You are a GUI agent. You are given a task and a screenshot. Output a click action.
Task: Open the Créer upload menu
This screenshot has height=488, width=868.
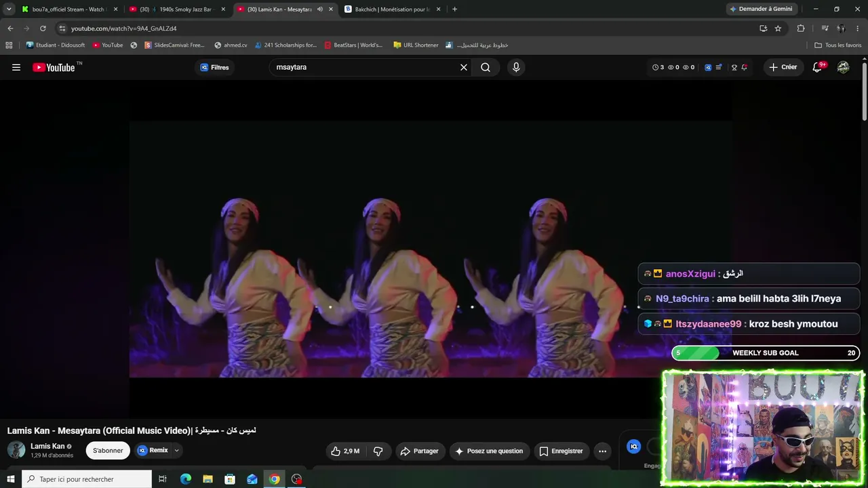point(783,67)
